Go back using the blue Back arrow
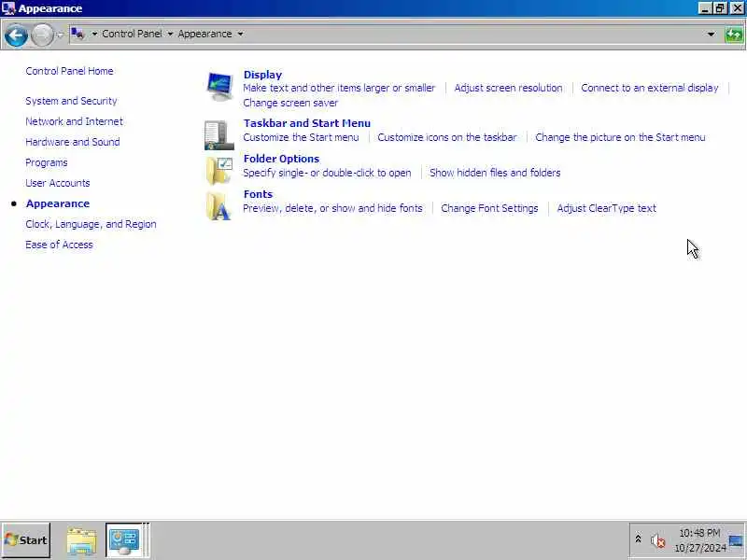Viewport: 747px width, 560px height. [16, 35]
